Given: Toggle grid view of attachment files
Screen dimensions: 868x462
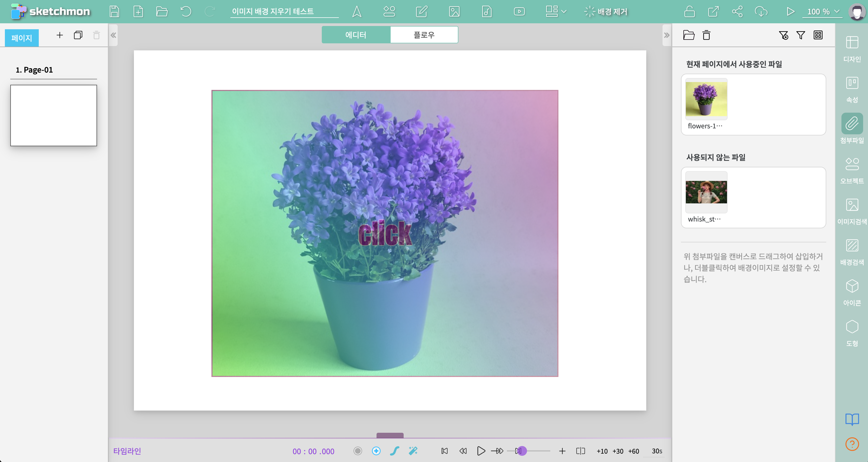Looking at the screenshot, I should [818, 35].
